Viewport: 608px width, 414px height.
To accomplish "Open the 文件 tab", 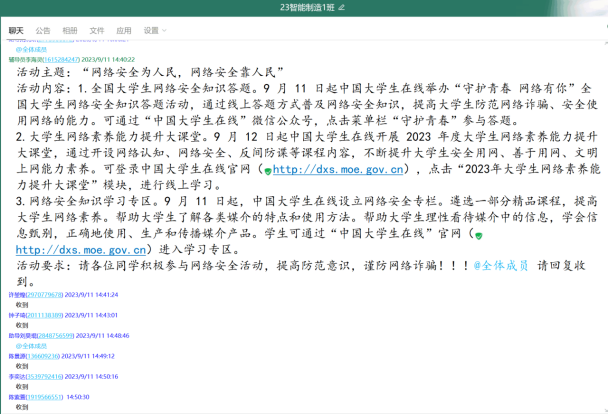I will [97, 31].
